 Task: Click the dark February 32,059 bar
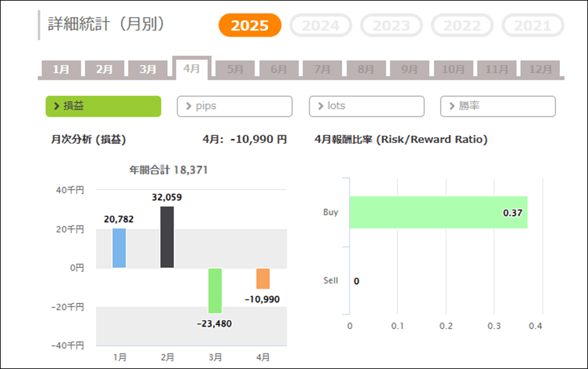(x=167, y=236)
